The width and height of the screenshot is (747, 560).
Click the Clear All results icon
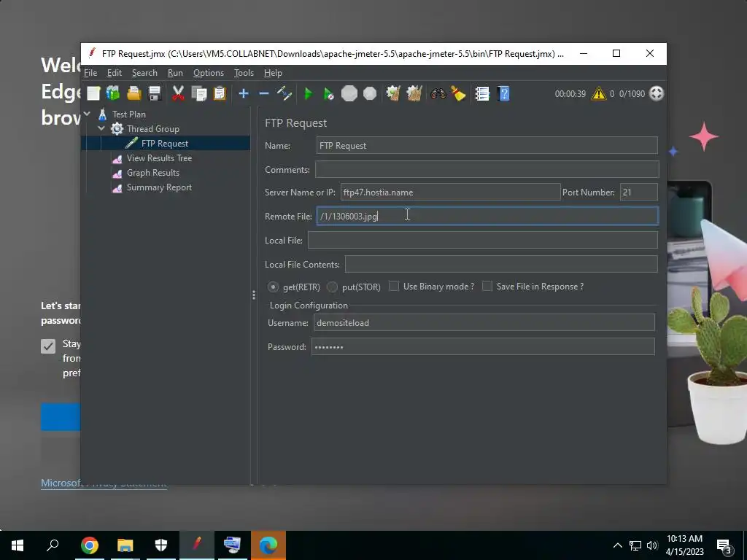[x=414, y=94]
